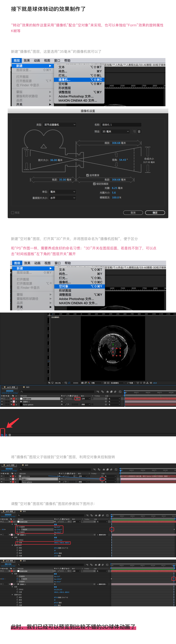176x644 pixels.
Task: Click the camera layer icon of 摄像机 1 under the viewer
Action: [21, 401]
